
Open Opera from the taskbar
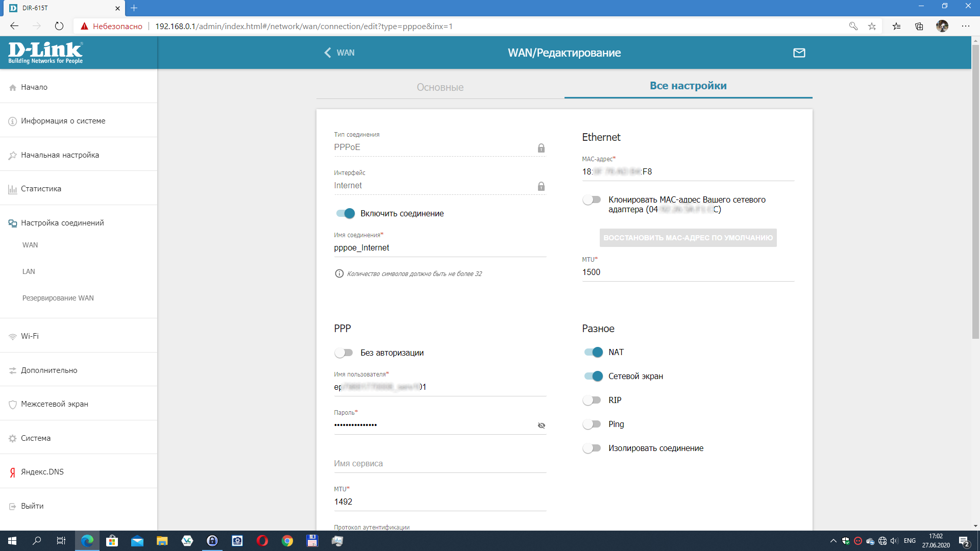262,541
